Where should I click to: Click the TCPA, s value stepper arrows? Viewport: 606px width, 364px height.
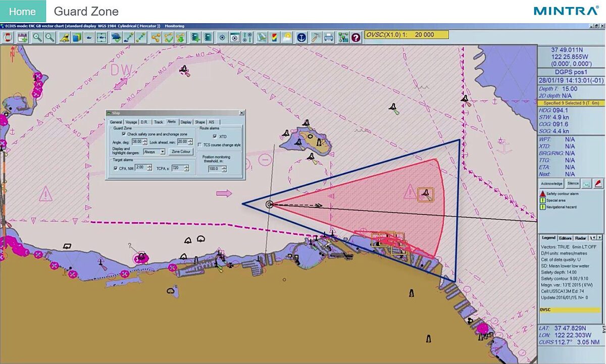[186, 168]
